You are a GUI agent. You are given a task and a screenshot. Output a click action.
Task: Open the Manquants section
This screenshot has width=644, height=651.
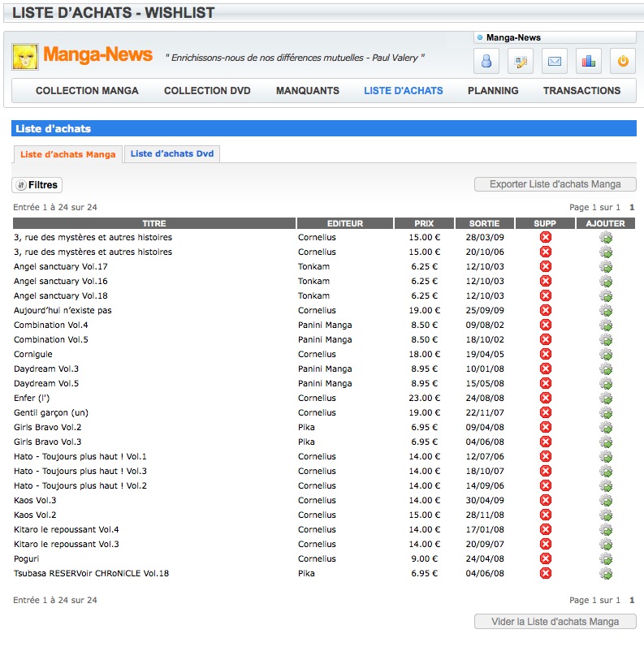(308, 91)
